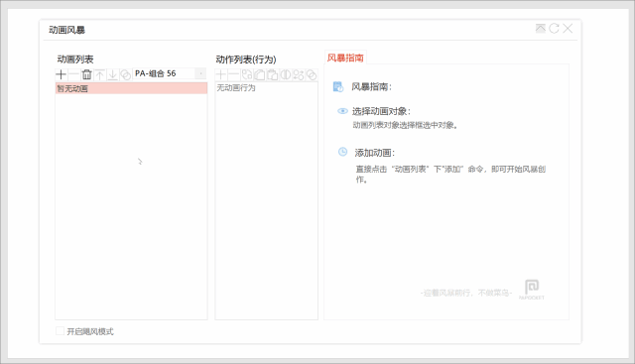The image size is (635, 364).
Task: Click the remove animation minus icon in 动画列表
Action: tap(73, 74)
